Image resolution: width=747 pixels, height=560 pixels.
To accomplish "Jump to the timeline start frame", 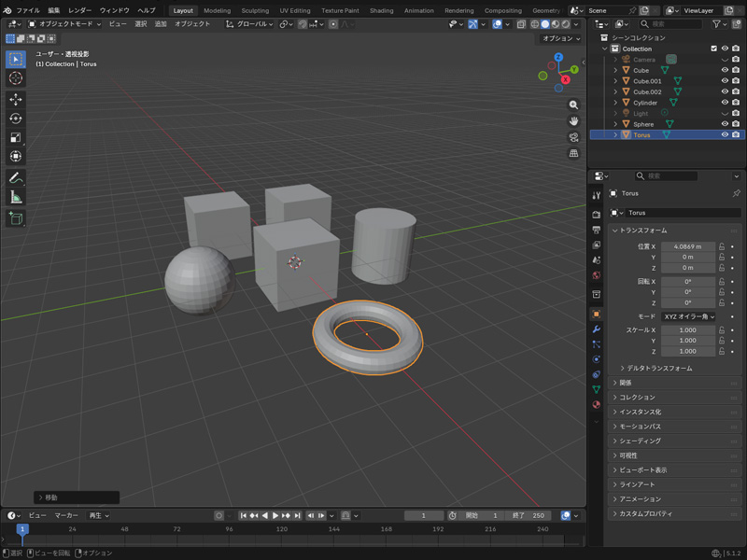I will pyautogui.click(x=243, y=516).
